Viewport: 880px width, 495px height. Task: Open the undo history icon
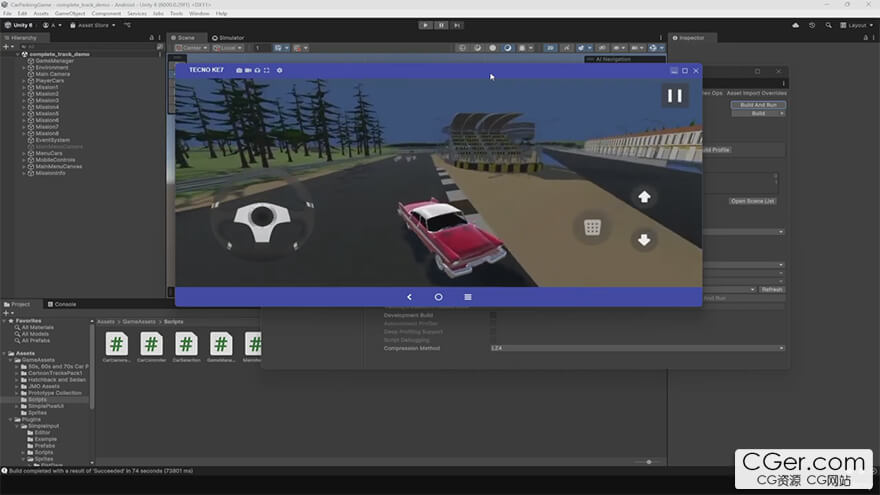812,25
